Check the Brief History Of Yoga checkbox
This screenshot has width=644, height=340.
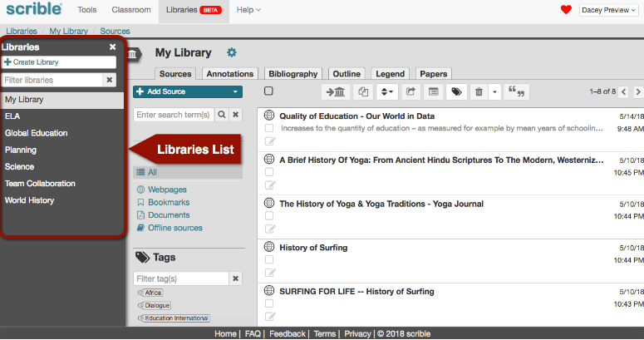[269, 172]
